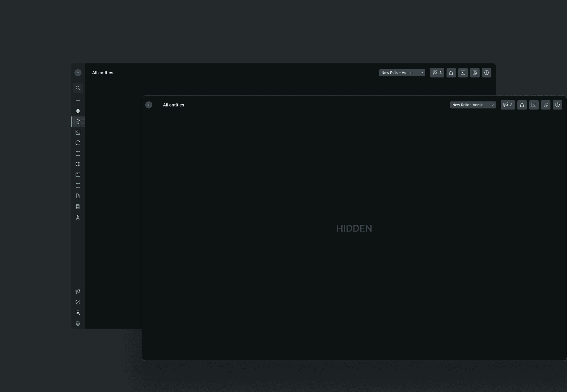Click the globe icon in the sidebar

[78, 164]
